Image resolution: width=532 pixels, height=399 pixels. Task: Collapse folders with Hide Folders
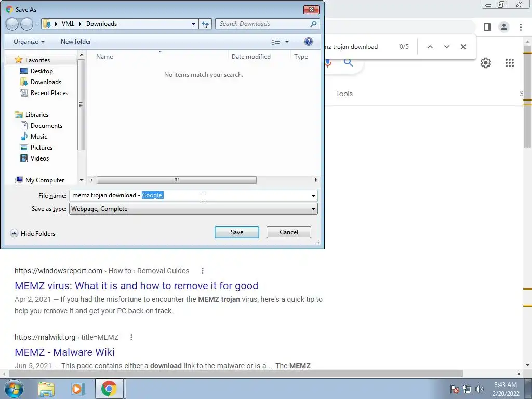click(x=33, y=233)
